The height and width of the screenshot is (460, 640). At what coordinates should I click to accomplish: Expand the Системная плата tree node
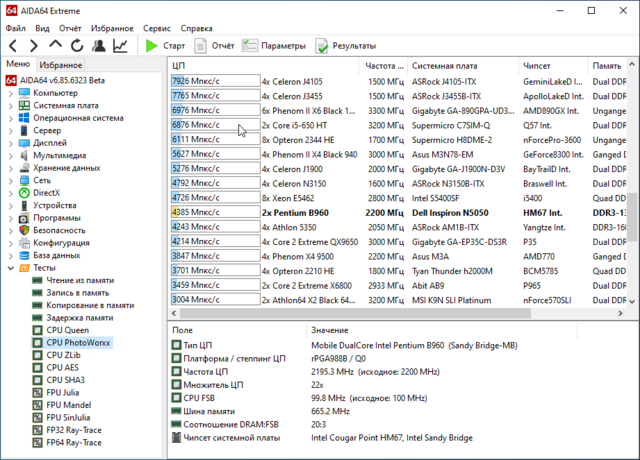pyautogui.click(x=11, y=105)
